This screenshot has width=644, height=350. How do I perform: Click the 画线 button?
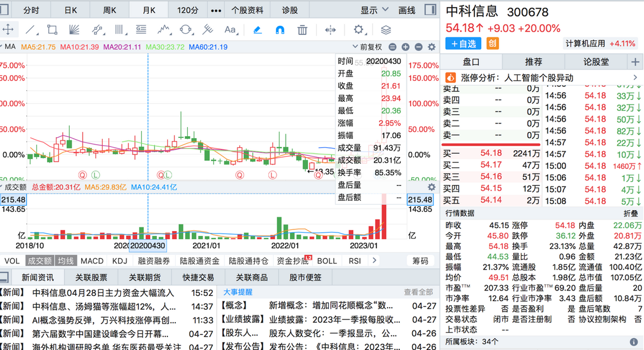(x=407, y=10)
